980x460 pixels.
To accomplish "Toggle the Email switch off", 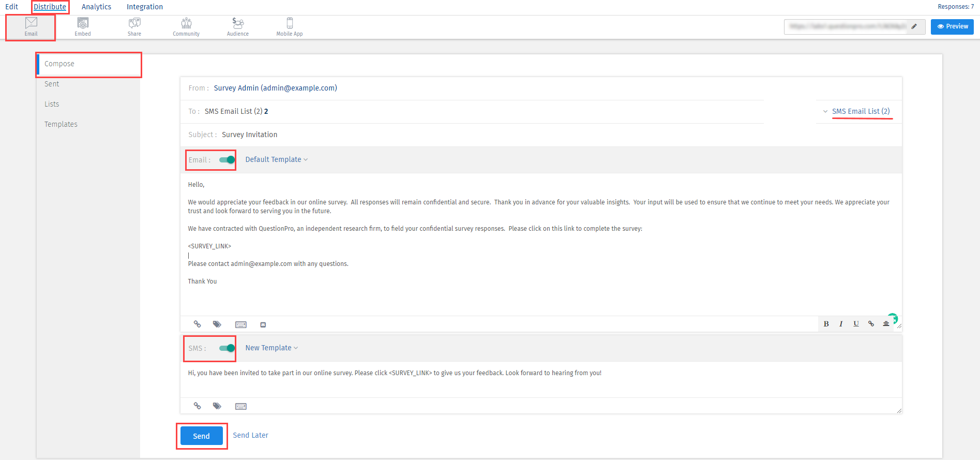I will (227, 160).
